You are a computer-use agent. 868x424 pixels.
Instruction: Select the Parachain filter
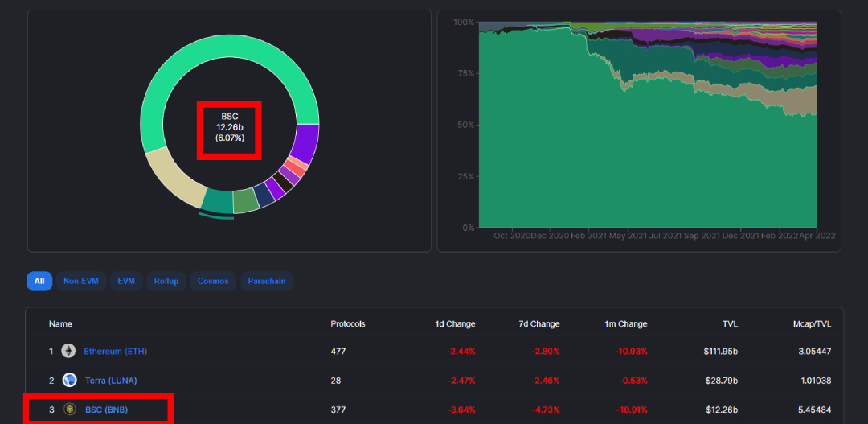(267, 281)
